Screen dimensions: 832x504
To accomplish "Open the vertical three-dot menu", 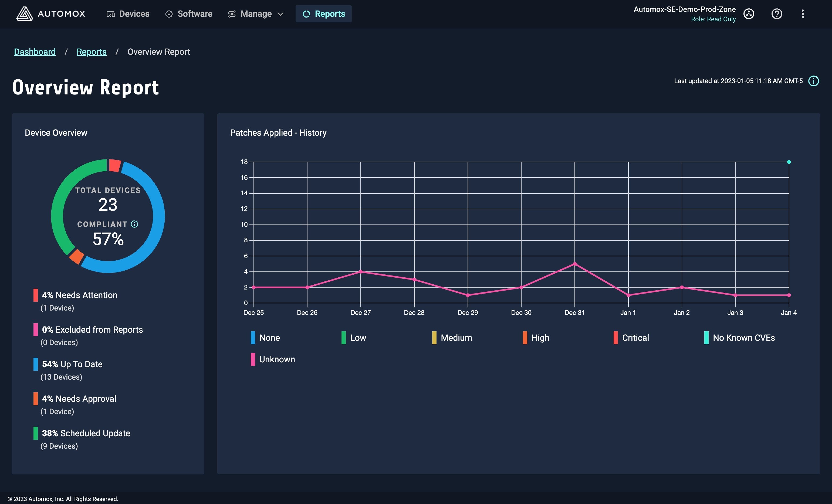I will pos(803,14).
